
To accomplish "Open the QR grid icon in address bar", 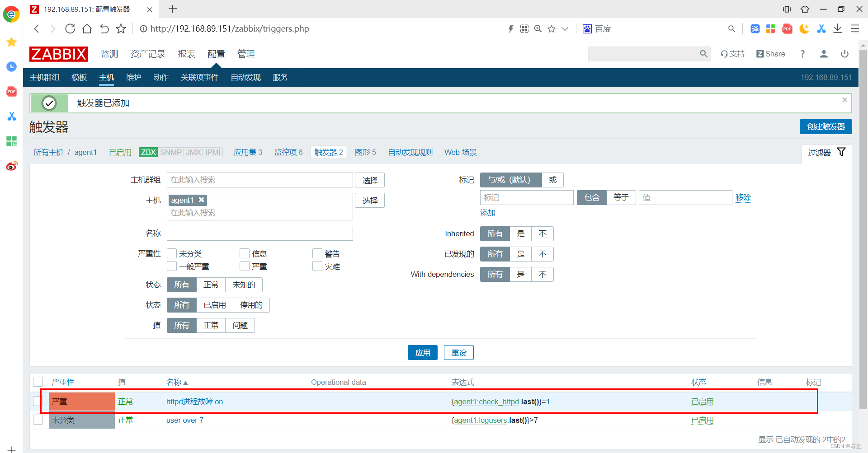I will coord(524,29).
